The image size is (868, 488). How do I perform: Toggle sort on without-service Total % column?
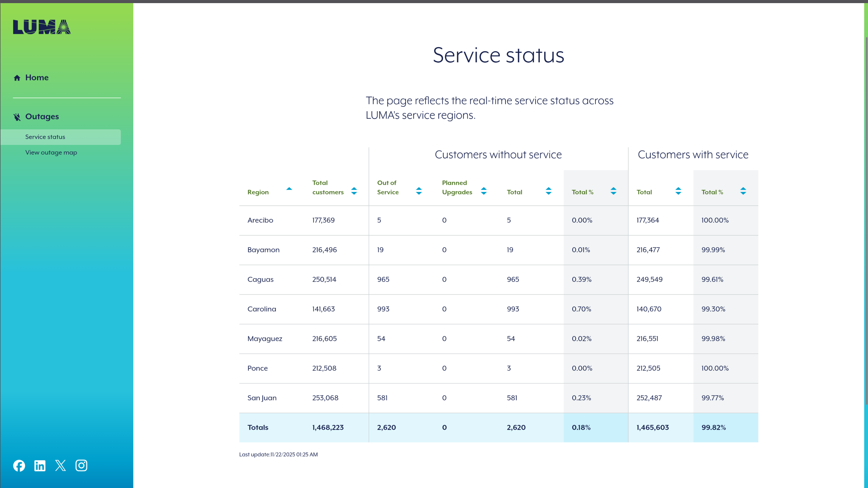coord(613,191)
